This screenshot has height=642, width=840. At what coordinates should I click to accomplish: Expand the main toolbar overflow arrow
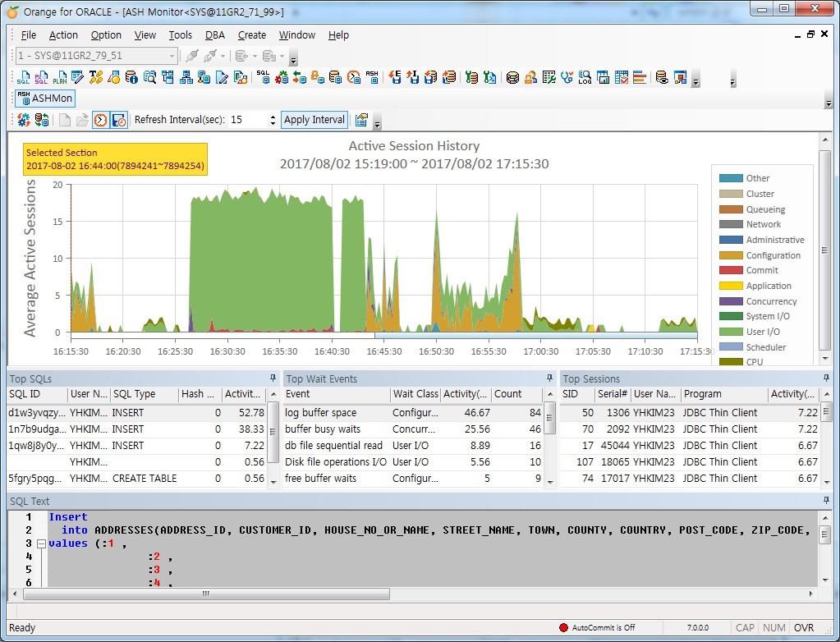click(695, 82)
